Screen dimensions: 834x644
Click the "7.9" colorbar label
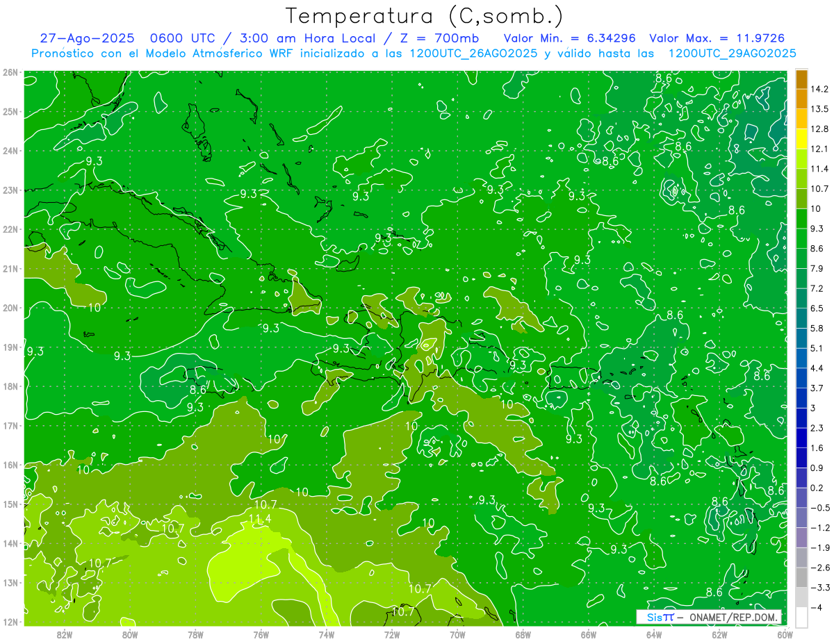click(x=817, y=269)
